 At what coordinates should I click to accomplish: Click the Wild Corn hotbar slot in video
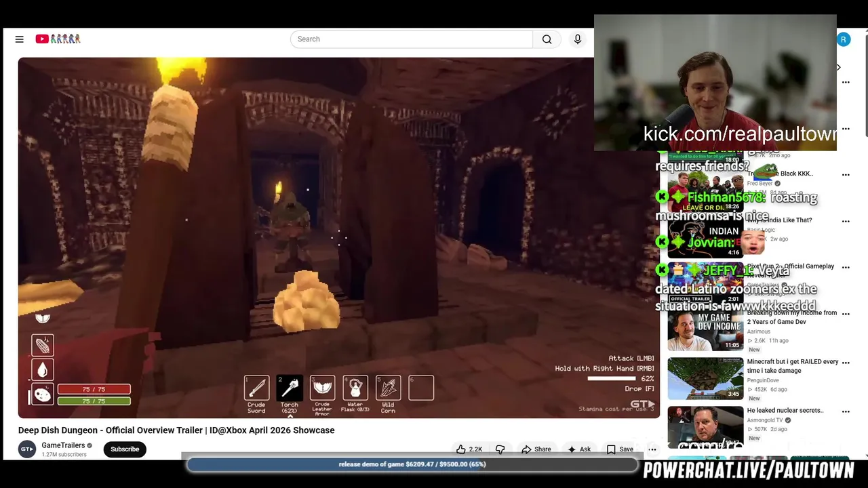click(x=388, y=388)
